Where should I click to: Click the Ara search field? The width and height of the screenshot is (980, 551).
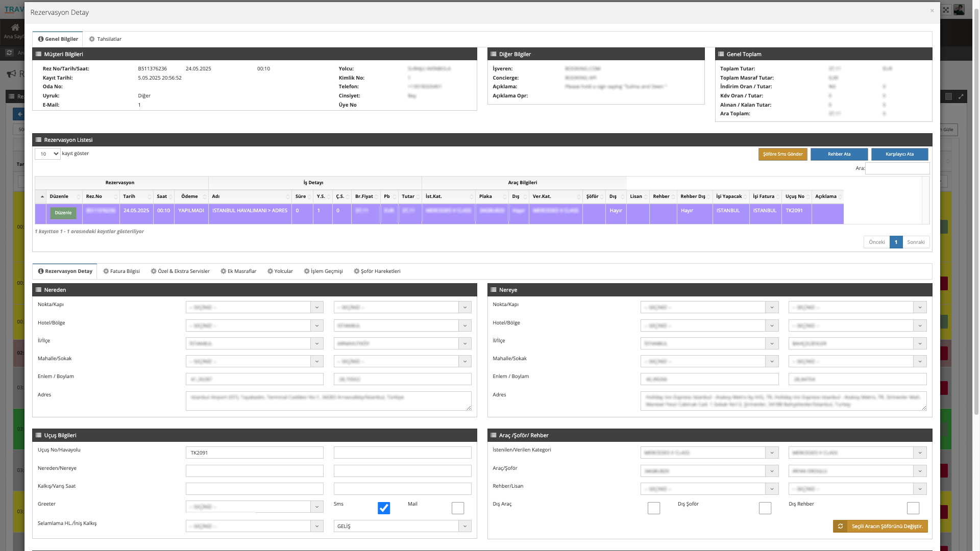pyautogui.click(x=897, y=168)
